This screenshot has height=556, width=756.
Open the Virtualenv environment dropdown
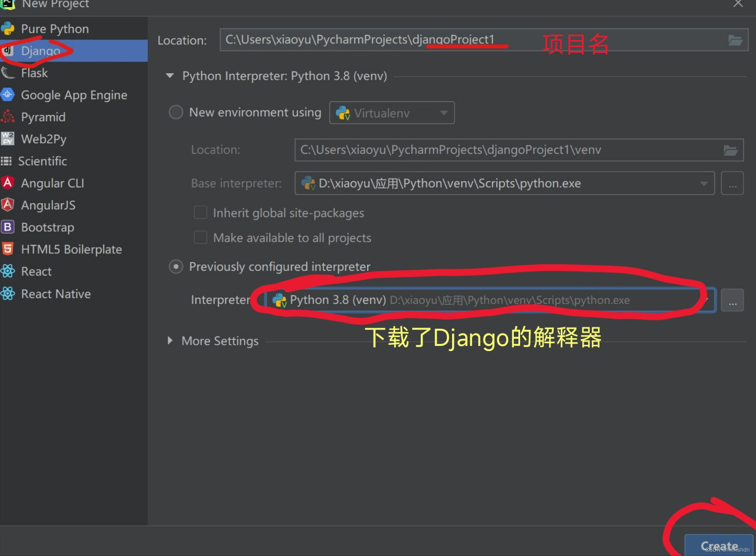(392, 113)
